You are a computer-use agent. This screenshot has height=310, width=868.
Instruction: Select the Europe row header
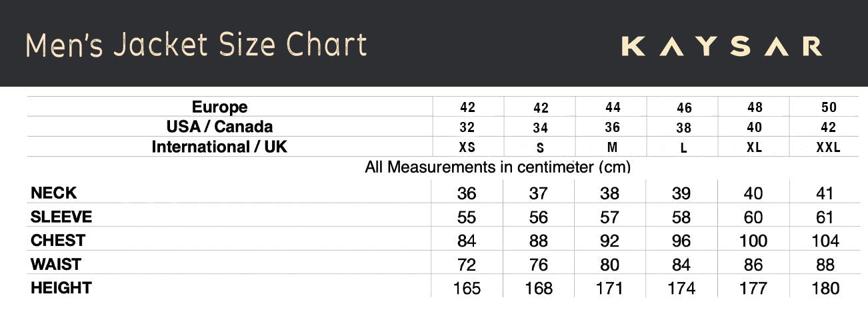(x=219, y=107)
